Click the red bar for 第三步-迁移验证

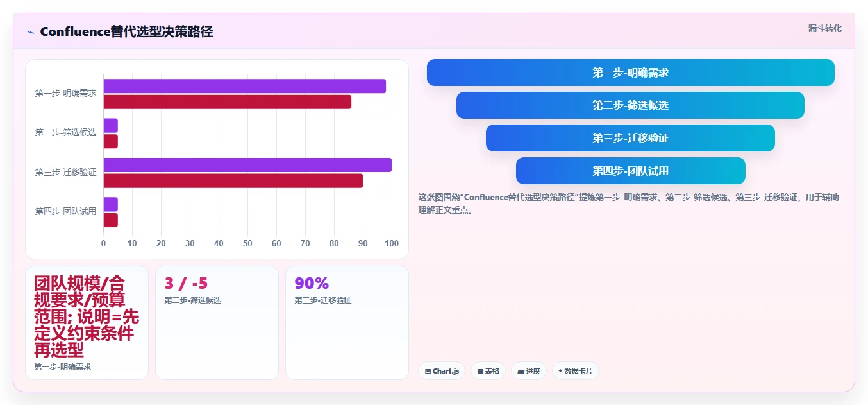(233, 180)
